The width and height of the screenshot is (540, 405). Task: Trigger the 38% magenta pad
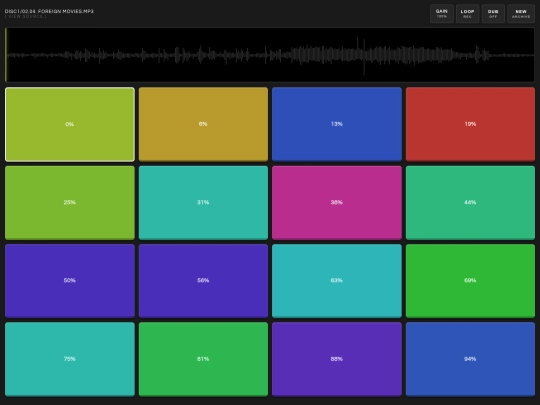(337, 202)
